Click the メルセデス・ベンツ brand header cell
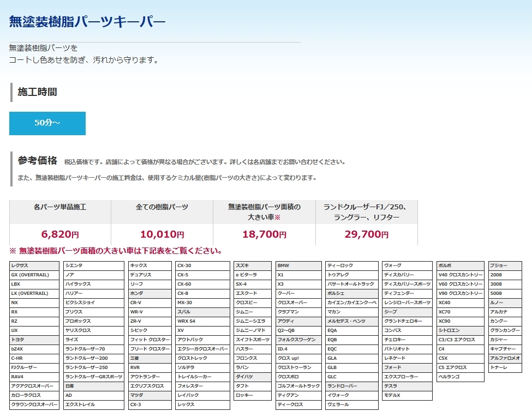532x417 pixels. coord(352,321)
